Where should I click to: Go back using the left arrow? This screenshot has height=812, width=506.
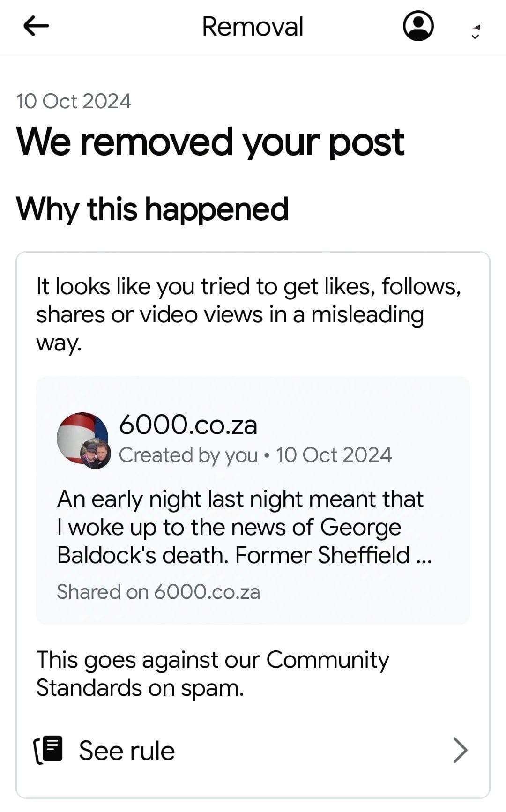point(36,26)
